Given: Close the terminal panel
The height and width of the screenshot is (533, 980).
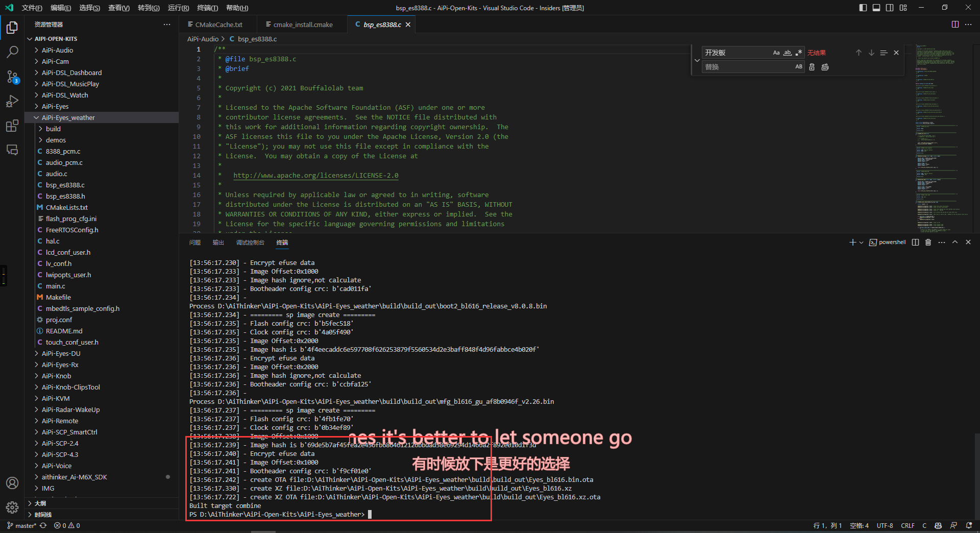Looking at the screenshot, I should 968,243.
